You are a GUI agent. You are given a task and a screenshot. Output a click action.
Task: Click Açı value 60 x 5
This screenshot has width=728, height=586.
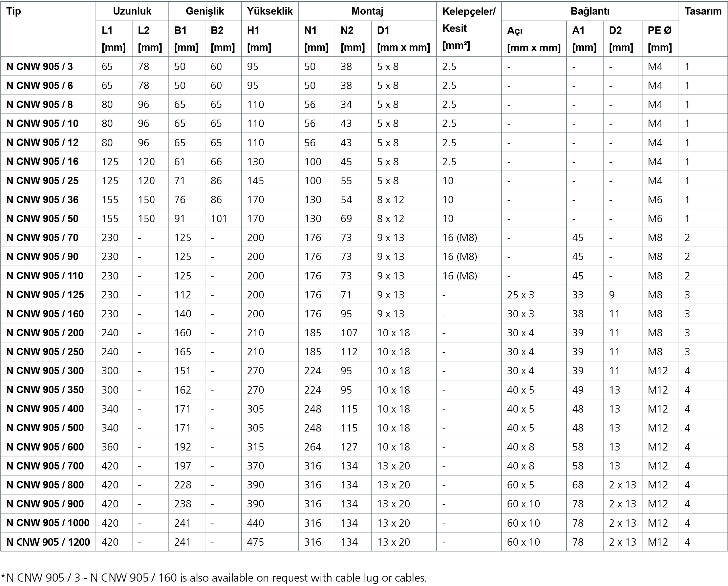point(520,485)
